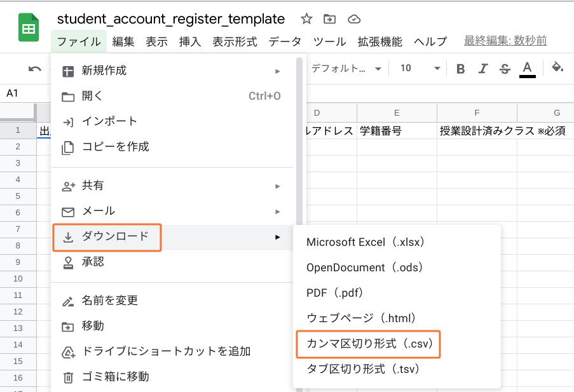Image resolution: width=574 pixels, height=392 pixels.
Task: Click the undo arrow icon
Action: [x=34, y=69]
